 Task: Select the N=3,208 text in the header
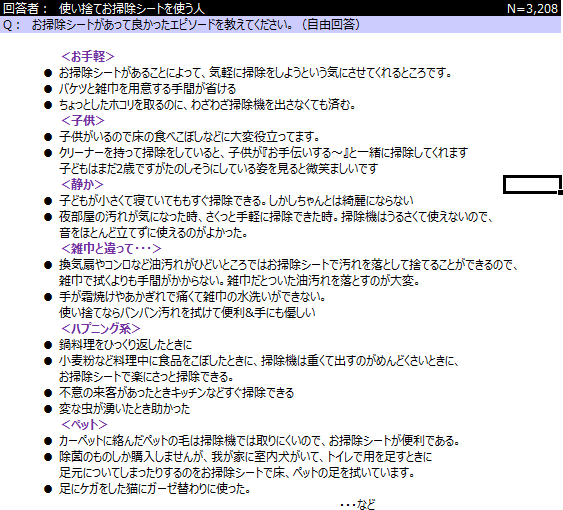(x=532, y=8)
